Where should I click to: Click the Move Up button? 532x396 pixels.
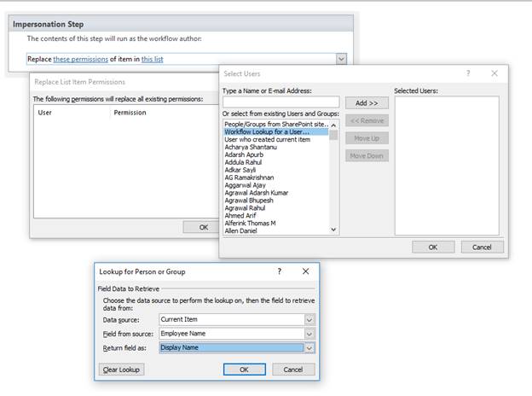[367, 138]
